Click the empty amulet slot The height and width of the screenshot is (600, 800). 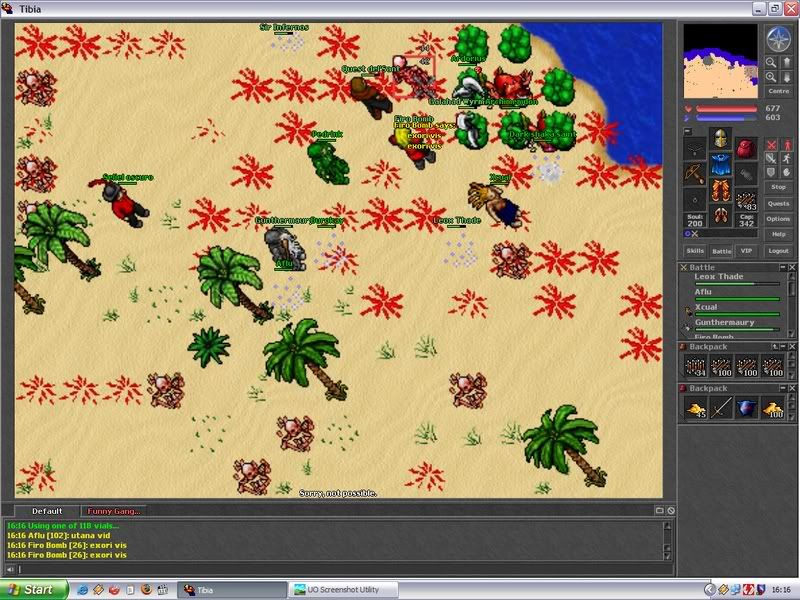click(x=694, y=148)
